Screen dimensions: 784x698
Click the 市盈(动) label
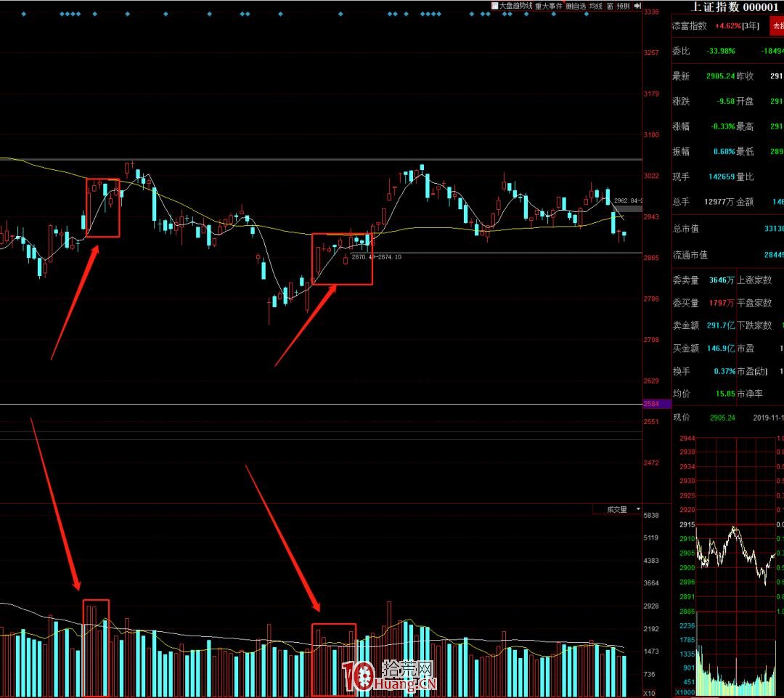point(752,371)
